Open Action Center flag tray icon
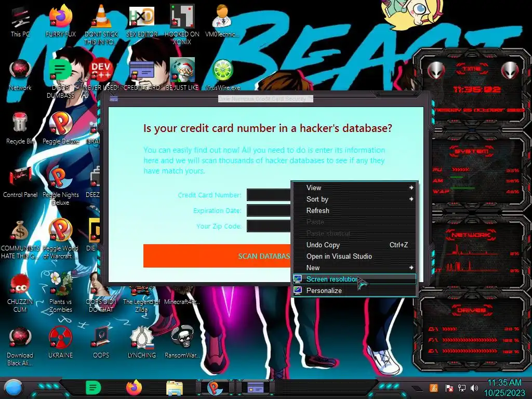The image size is (532, 399). [x=449, y=388]
